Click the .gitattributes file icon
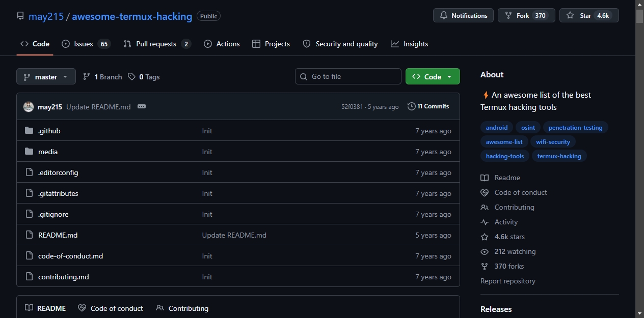This screenshot has height=318, width=644. click(29, 193)
